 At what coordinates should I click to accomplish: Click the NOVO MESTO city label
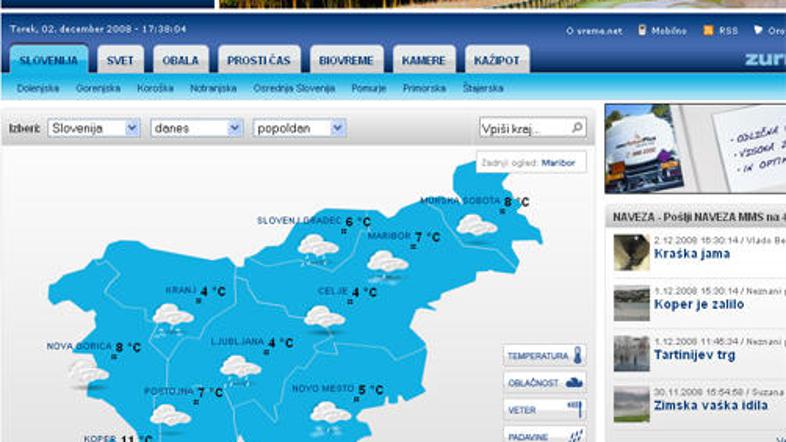pyautogui.click(x=323, y=388)
